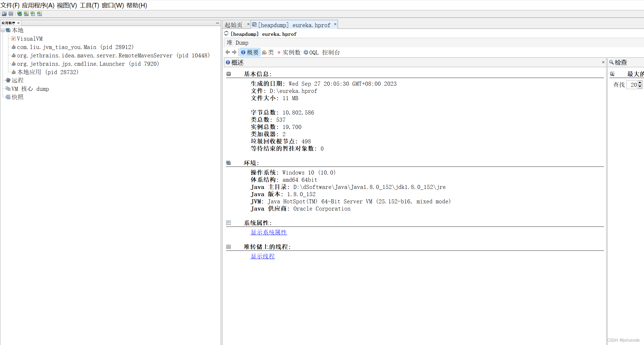The height and width of the screenshot is (345, 644).
Task: Click the Java icon beside com.liu.jvm_tiao_you.Main
Action: coord(14,47)
